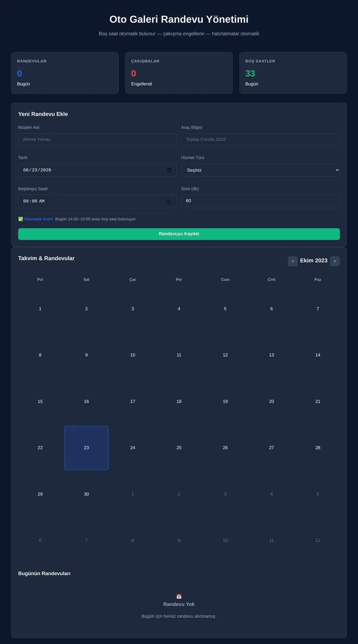The width and height of the screenshot is (358, 644).
Task: Open the time picker clock icon
Action: 169,201
